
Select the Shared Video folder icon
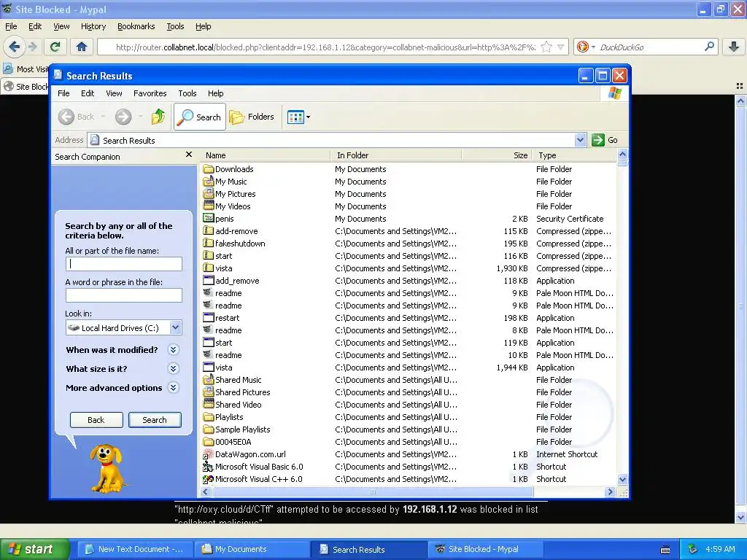(x=208, y=404)
